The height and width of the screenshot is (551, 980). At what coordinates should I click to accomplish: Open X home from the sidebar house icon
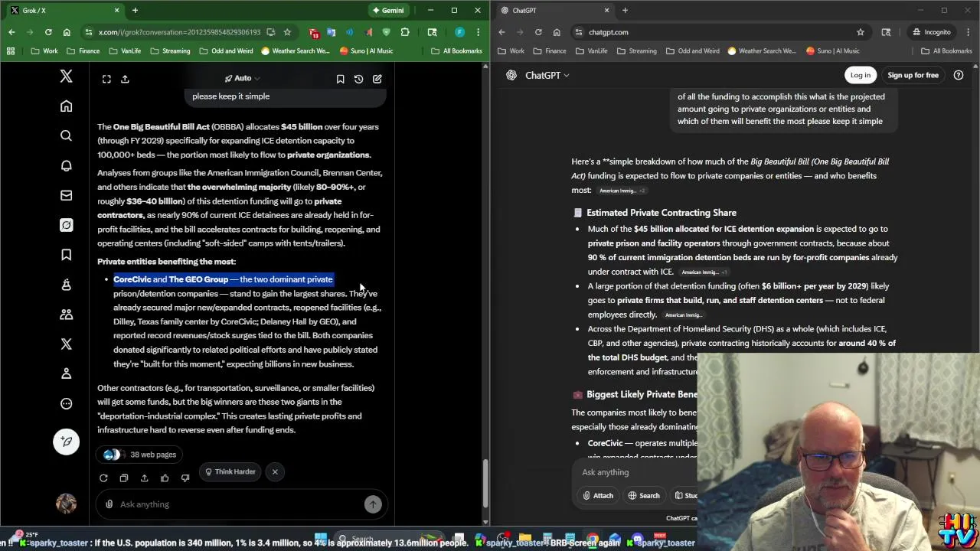click(66, 106)
